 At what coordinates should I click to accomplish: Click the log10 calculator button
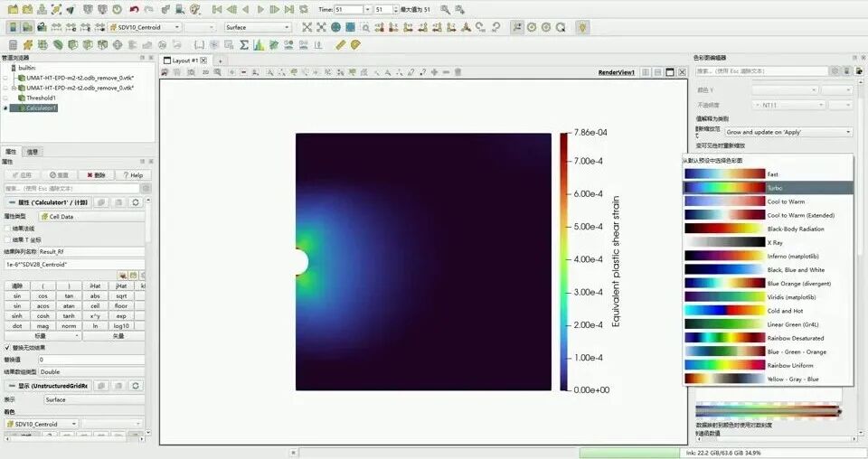pyautogui.click(x=121, y=325)
